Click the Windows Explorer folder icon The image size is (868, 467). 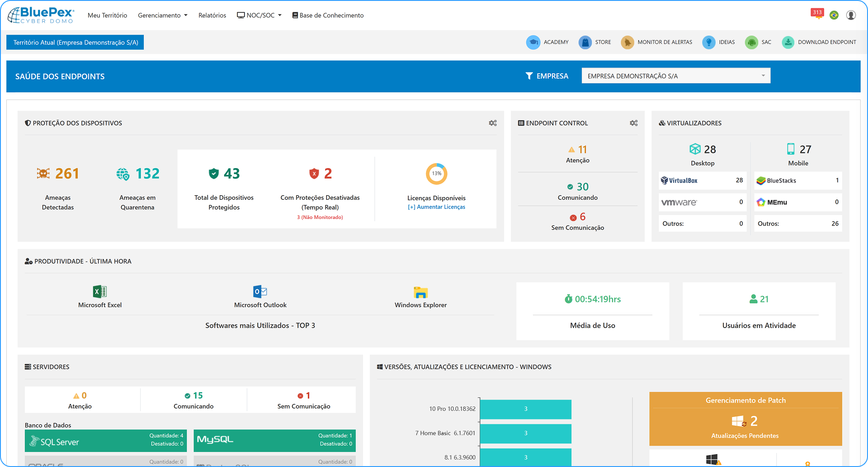point(421,292)
